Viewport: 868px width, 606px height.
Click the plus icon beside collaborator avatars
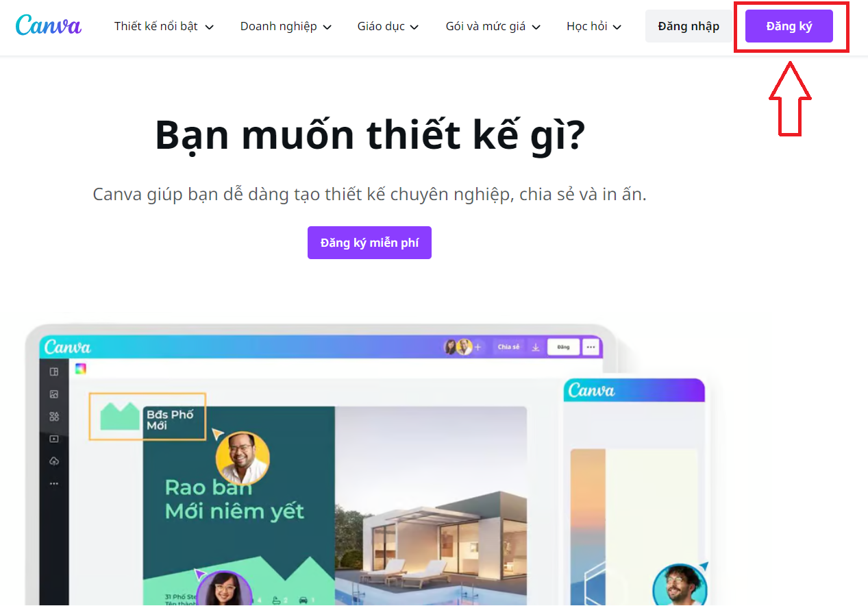478,348
